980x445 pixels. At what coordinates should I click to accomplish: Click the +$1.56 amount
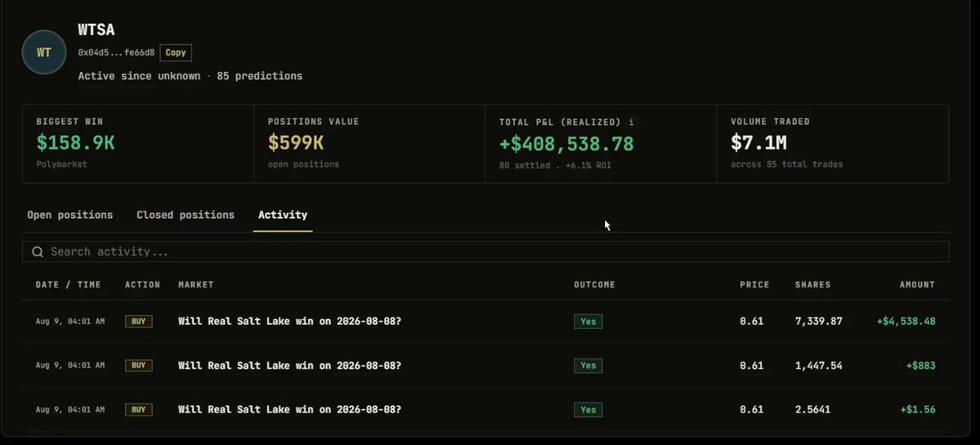tap(918, 410)
